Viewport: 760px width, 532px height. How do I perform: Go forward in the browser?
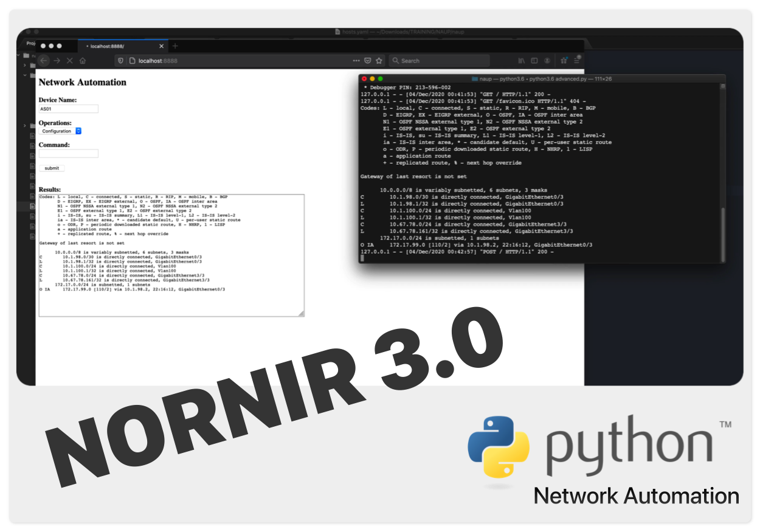(x=57, y=61)
